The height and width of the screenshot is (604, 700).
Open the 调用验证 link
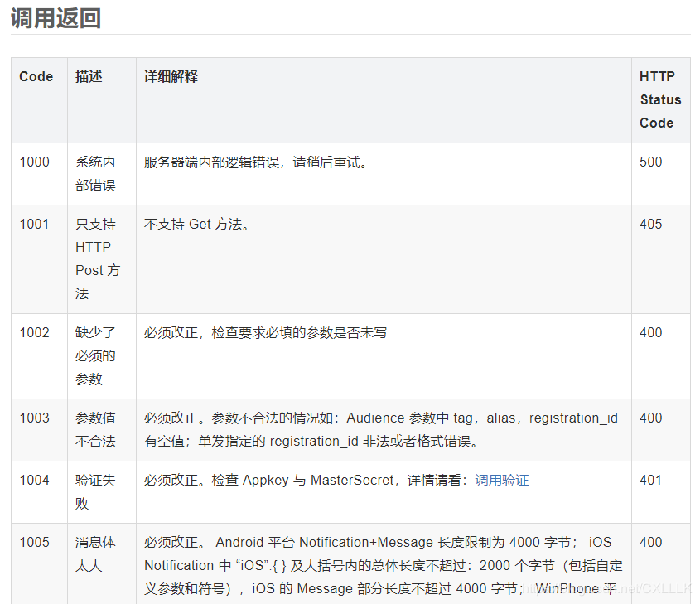point(502,481)
